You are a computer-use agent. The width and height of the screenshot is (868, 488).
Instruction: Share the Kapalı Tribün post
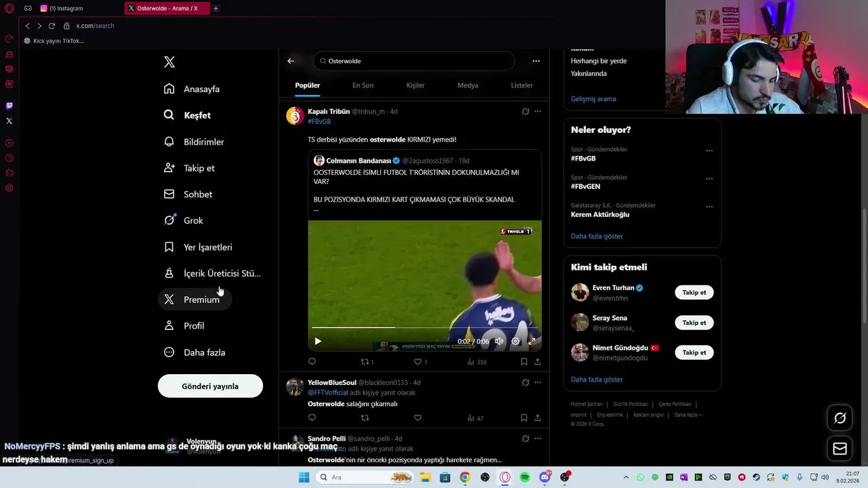point(538,362)
